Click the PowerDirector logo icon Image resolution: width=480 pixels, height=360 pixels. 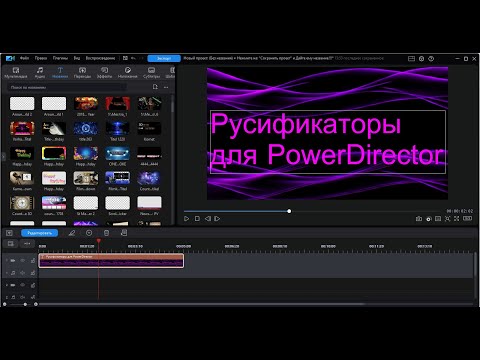point(10,58)
